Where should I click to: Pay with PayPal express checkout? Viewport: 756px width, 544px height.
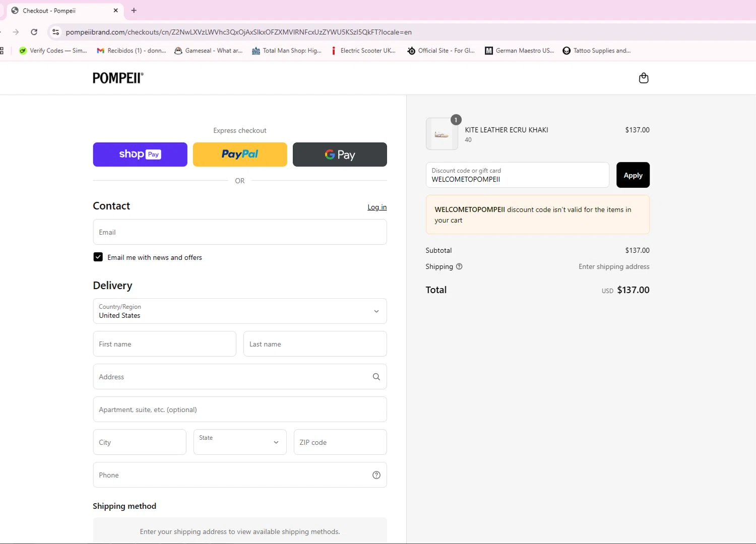240,155
